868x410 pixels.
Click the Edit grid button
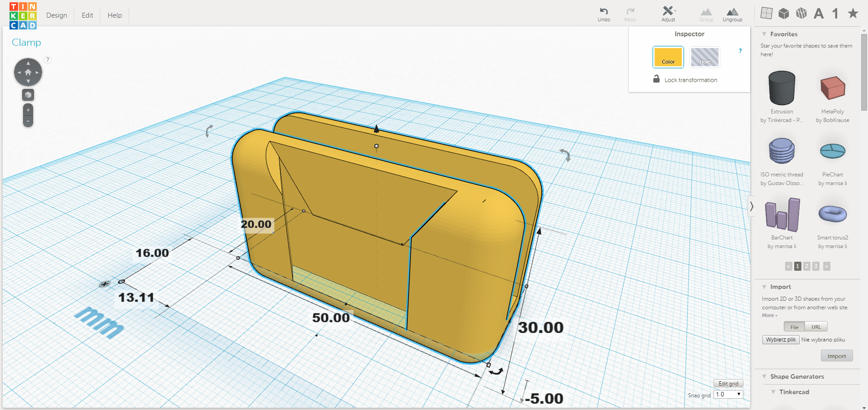point(728,384)
